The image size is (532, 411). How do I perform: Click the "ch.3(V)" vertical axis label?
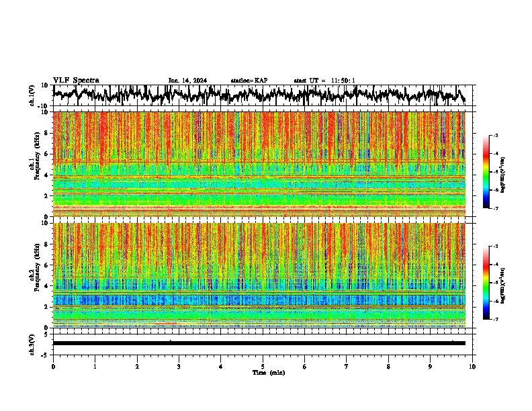click(x=32, y=345)
